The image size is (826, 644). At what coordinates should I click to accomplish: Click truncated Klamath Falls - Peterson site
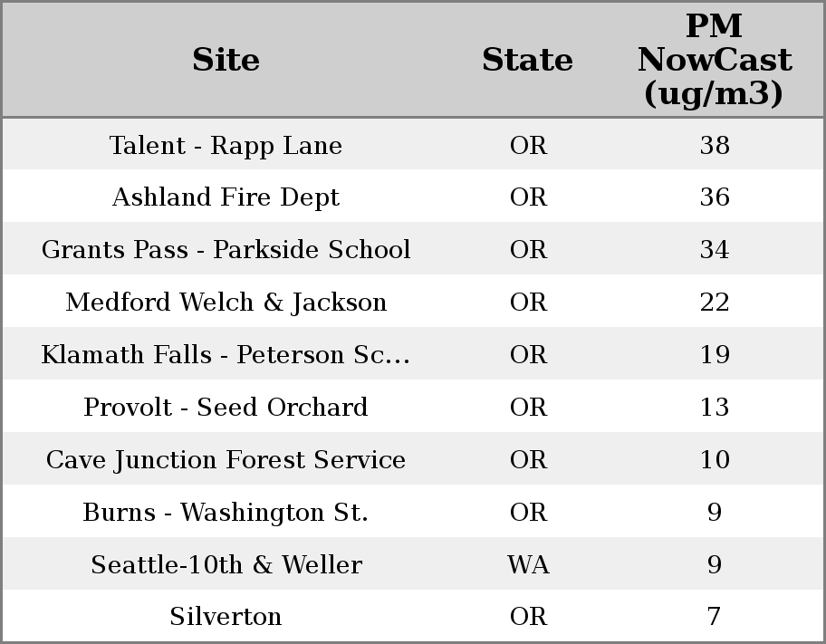pyautogui.click(x=226, y=355)
